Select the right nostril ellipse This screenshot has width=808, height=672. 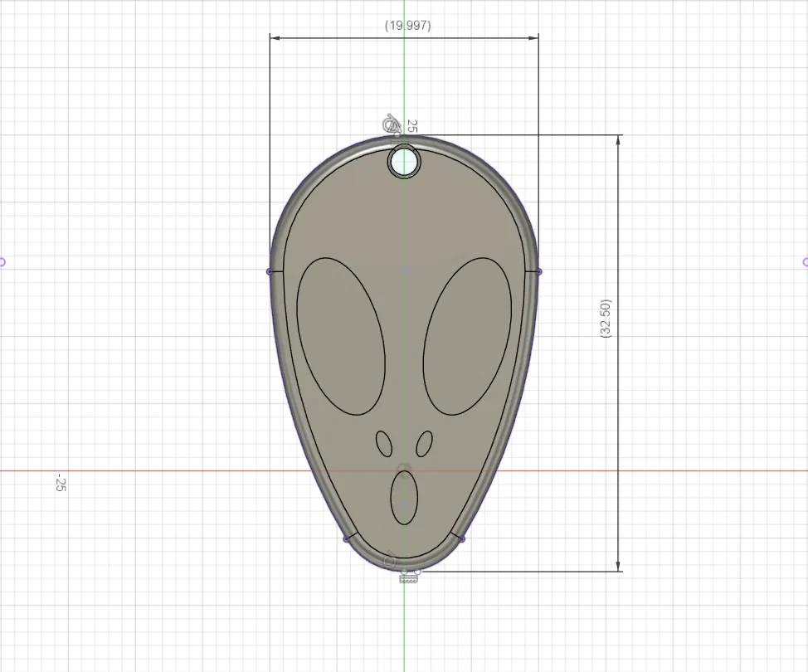[424, 444]
